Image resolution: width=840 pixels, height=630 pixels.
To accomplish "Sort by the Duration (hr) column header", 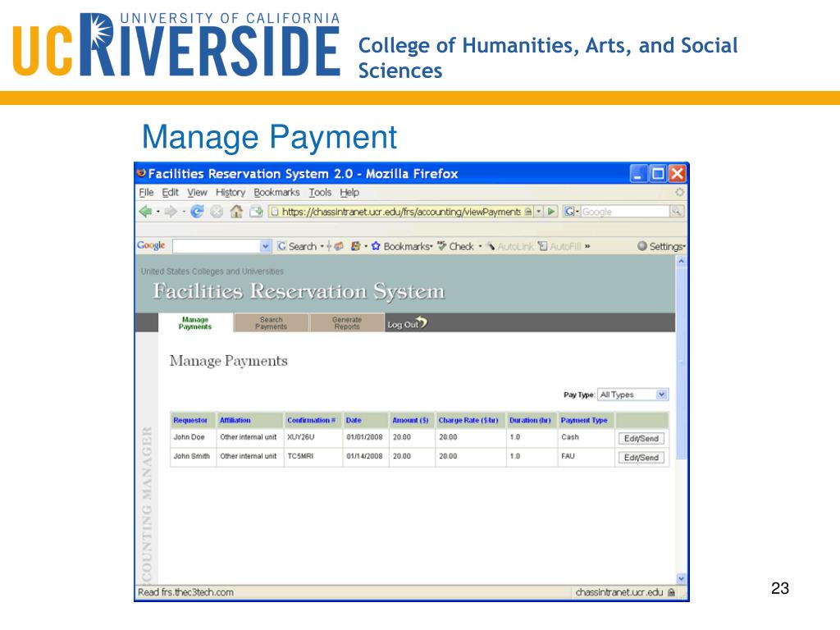I will (530, 421).
